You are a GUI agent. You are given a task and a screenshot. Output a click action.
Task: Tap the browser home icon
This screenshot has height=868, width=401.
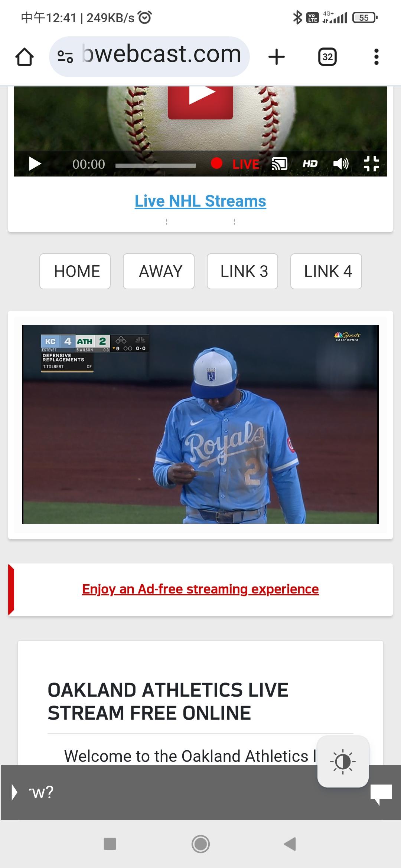(x=25, y=57)
